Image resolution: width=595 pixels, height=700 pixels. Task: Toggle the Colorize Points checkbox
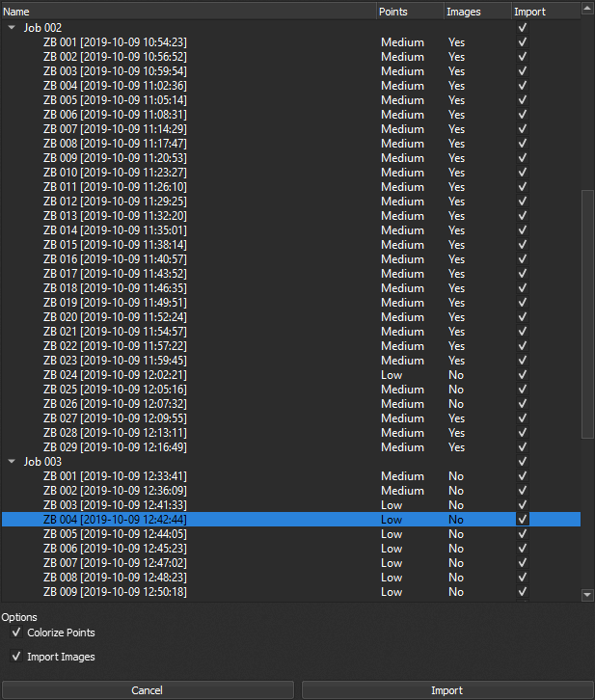[16, 633]
